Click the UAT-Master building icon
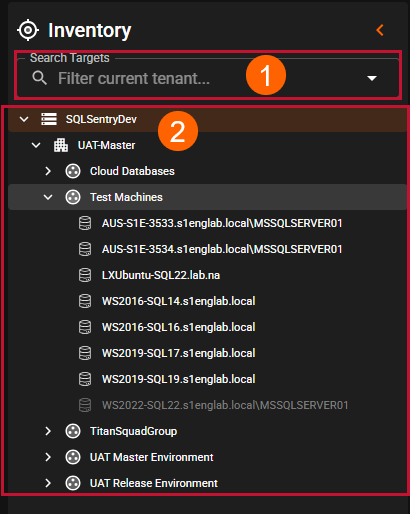 (x=61, y=145)
